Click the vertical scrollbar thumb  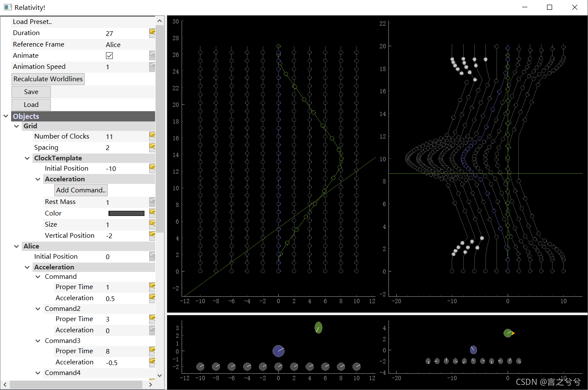[x=159, y=128]
